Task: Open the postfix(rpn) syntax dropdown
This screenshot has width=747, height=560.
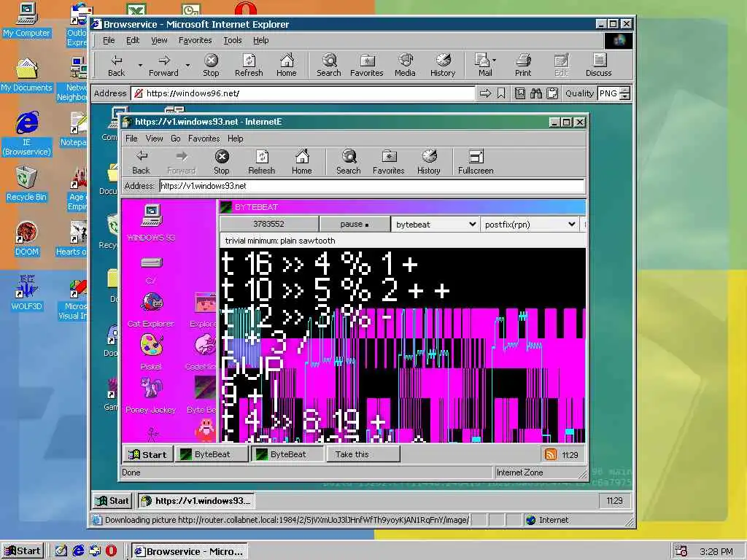Action: pos(530,225)
